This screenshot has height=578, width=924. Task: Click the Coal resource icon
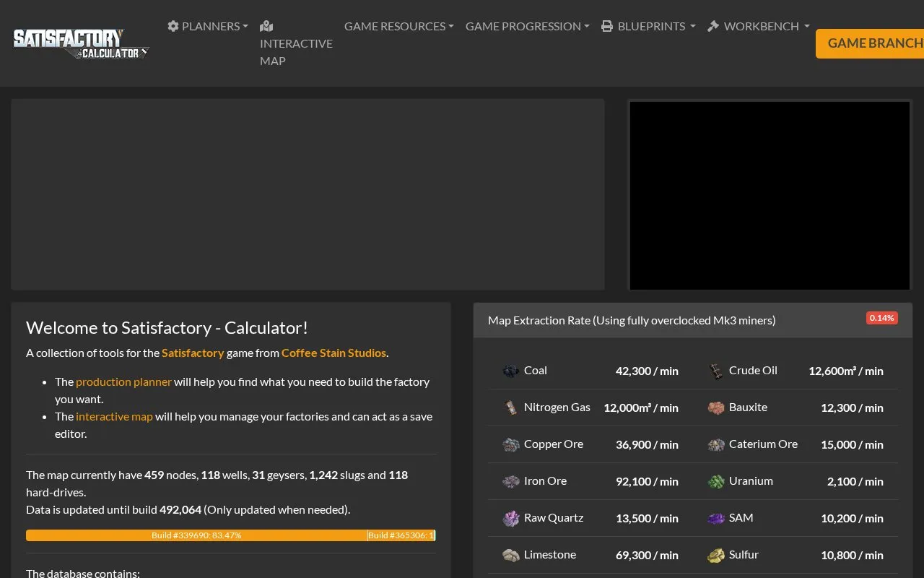(x=511, y=371)
